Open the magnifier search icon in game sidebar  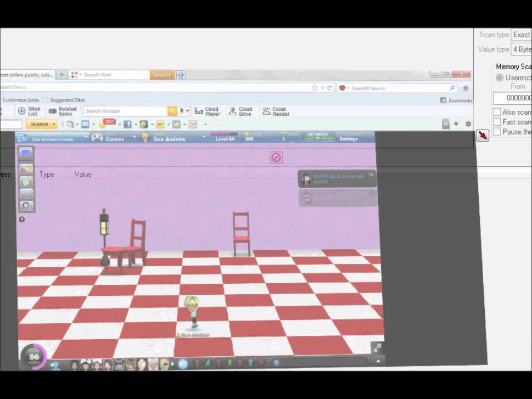click(x=26, y=206)
